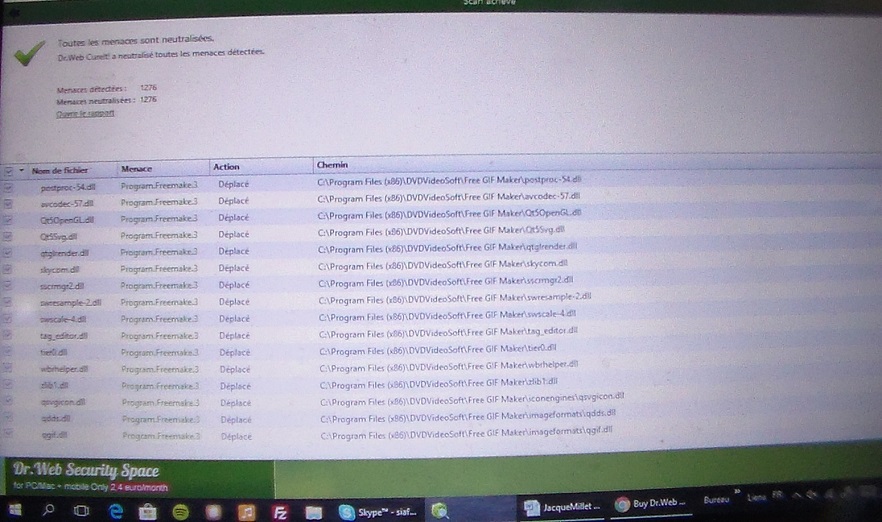Launch Microsoft Edge from taskbar

116,511
